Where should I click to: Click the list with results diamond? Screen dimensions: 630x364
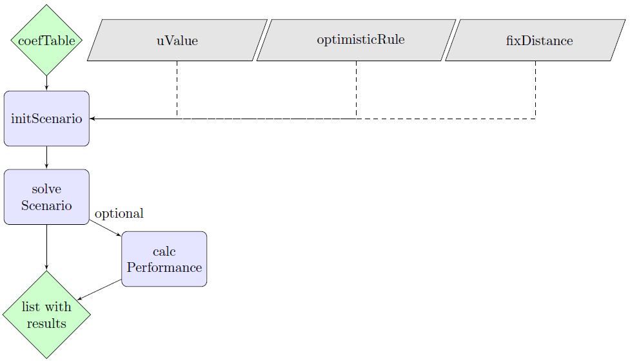coord(46,314)
